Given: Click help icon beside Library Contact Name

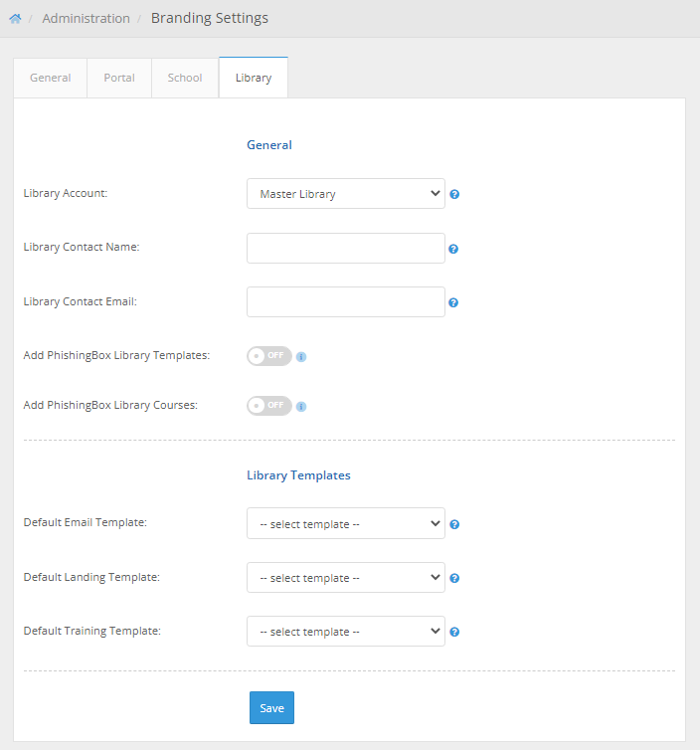Looking at the screenshot, I should 453,249.
